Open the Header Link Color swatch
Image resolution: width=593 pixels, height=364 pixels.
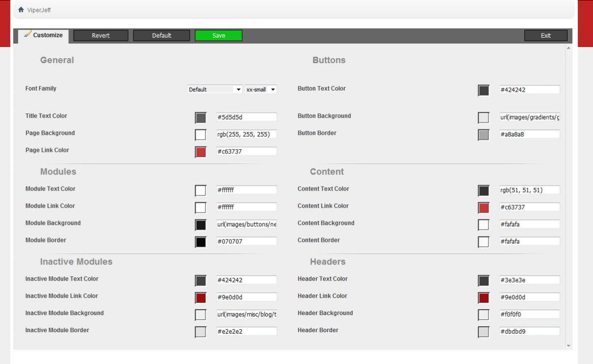pos(484,297)
